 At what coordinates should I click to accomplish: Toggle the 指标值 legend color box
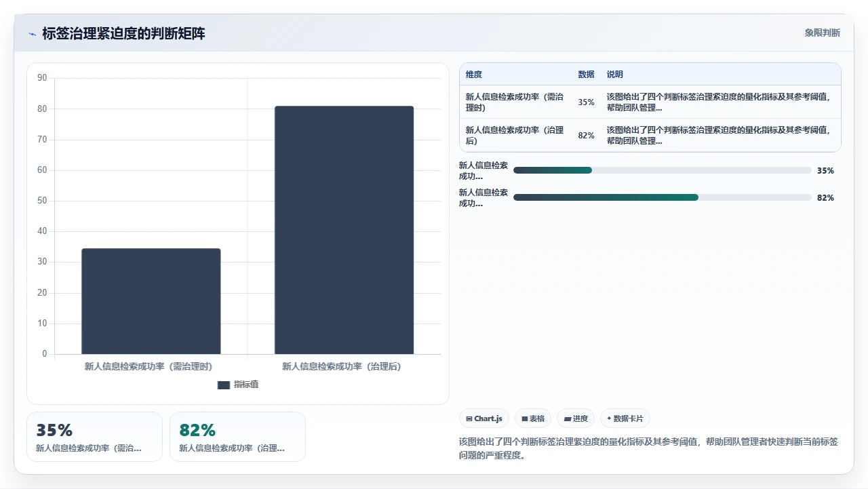point(224,385)
